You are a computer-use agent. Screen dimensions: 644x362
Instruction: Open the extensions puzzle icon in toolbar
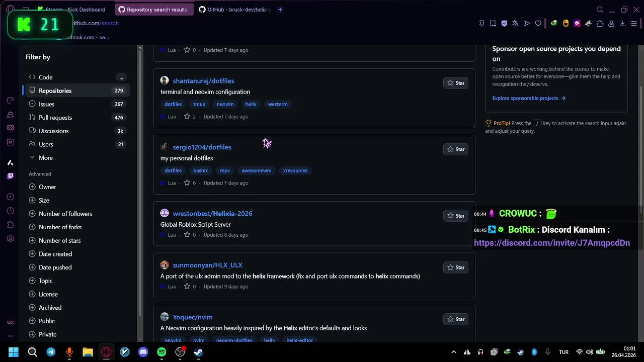point(600,23)
